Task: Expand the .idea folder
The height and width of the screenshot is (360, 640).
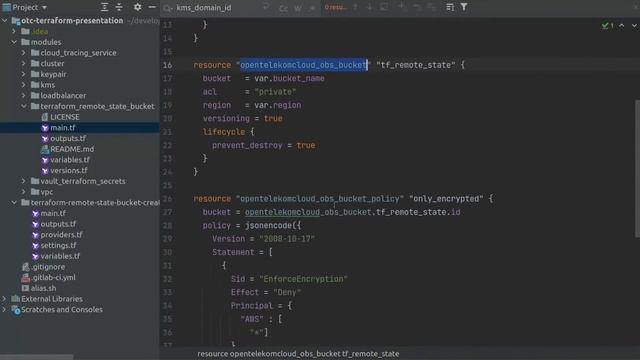Action: click(14, 31)
